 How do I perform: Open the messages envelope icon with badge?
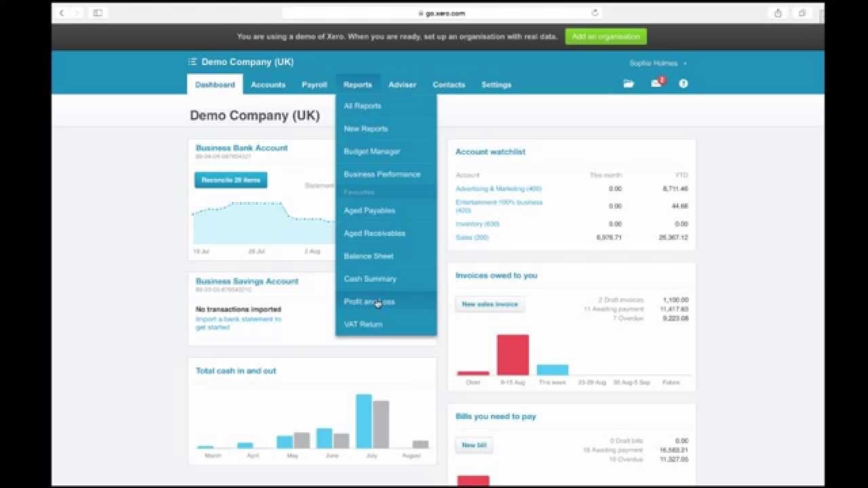[656, 83]
